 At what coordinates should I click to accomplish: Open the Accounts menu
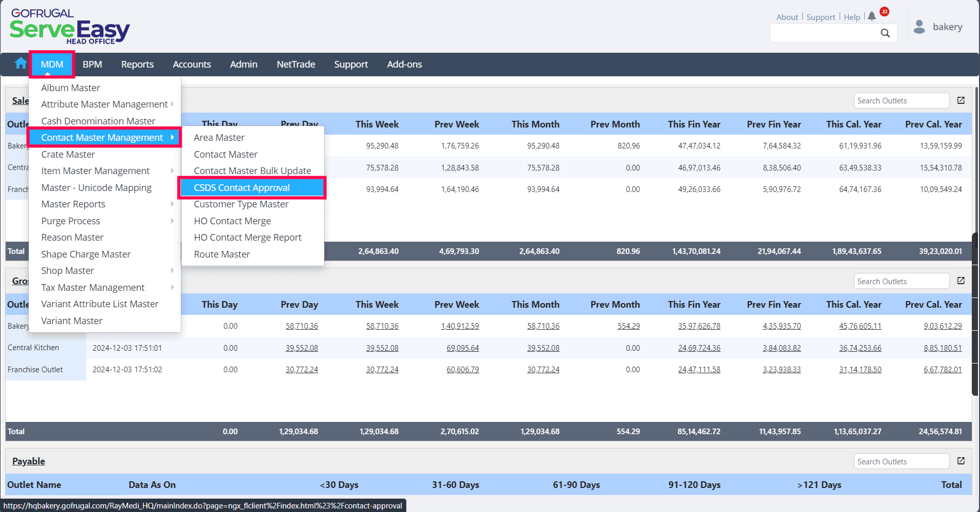tap(192, 64)
